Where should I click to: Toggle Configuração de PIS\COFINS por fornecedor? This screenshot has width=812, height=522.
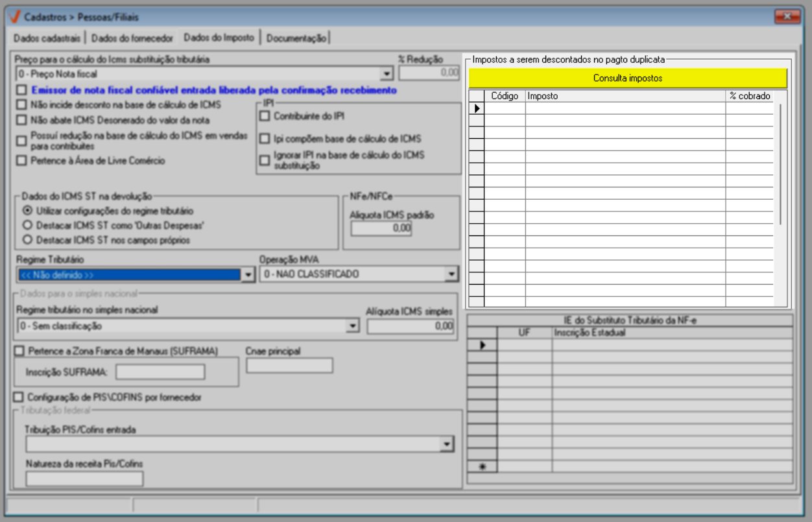coord(19,397)
